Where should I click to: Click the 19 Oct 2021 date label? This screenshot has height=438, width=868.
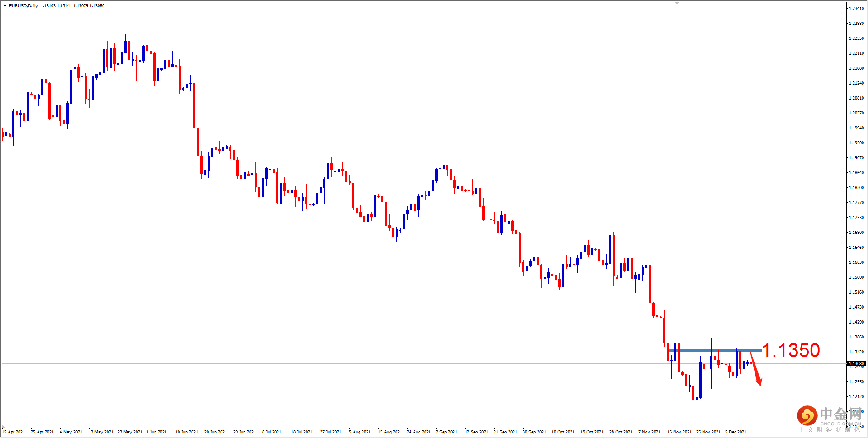point(592,432)
